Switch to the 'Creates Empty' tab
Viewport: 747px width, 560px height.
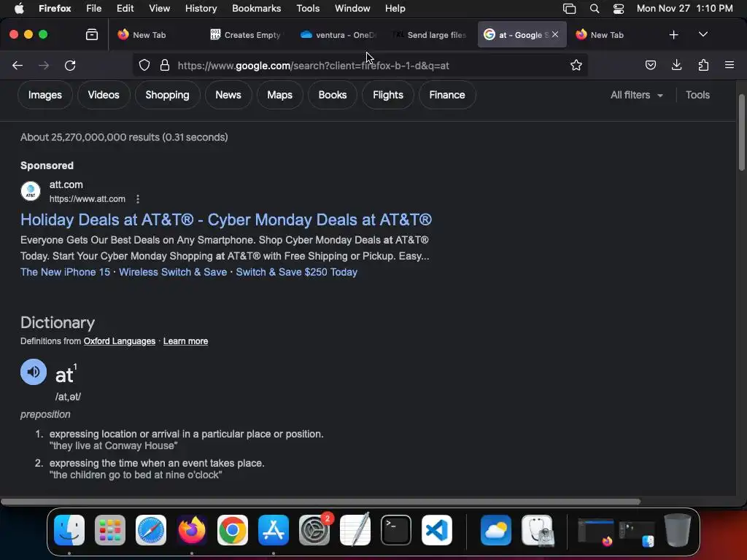tap(247, 35)
